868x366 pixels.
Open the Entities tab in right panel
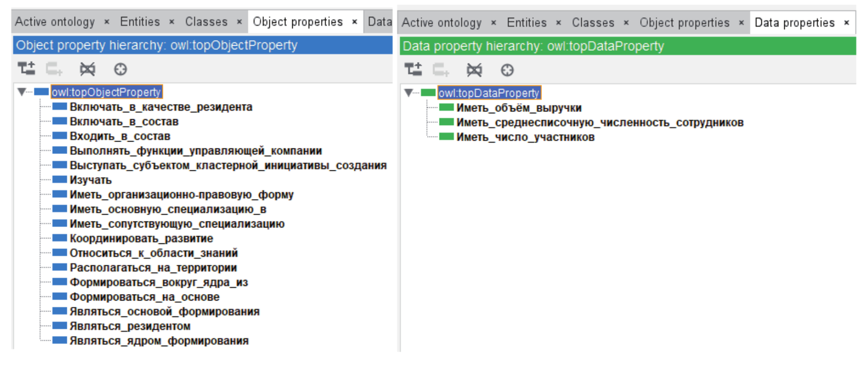527,22
